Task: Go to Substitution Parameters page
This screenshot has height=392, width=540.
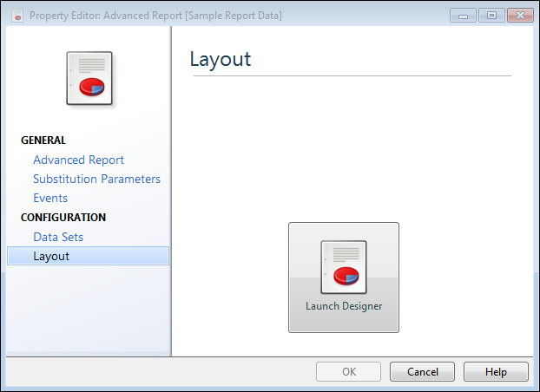Action: coord(96,180)
